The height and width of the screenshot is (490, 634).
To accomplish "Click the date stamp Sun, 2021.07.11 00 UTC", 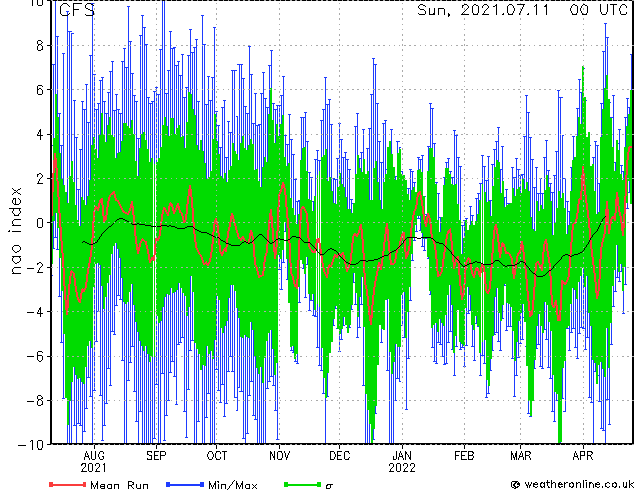I will (522, 10).
